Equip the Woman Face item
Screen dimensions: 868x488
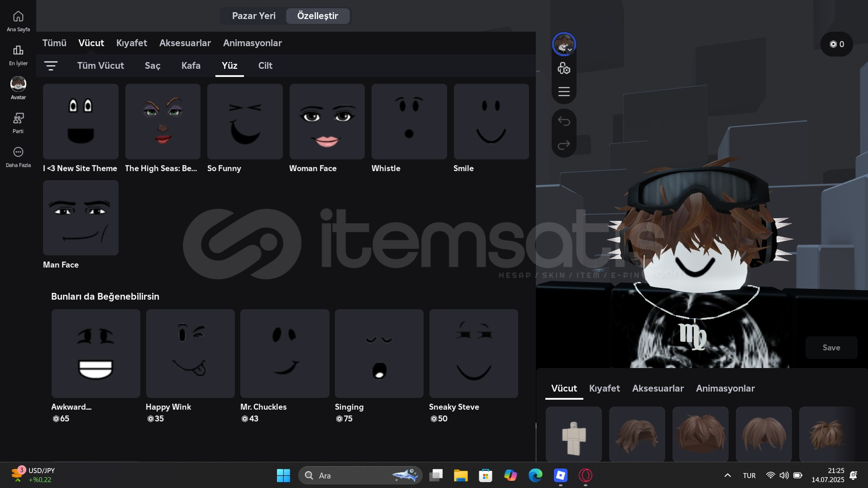coord(327,121)
